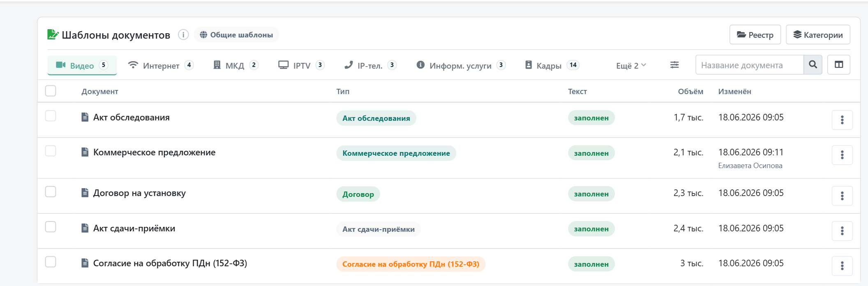Open the Коммерческое предложение document link
Image resolution: width=868 pixels, height=286 pixels.
(154, 152)
